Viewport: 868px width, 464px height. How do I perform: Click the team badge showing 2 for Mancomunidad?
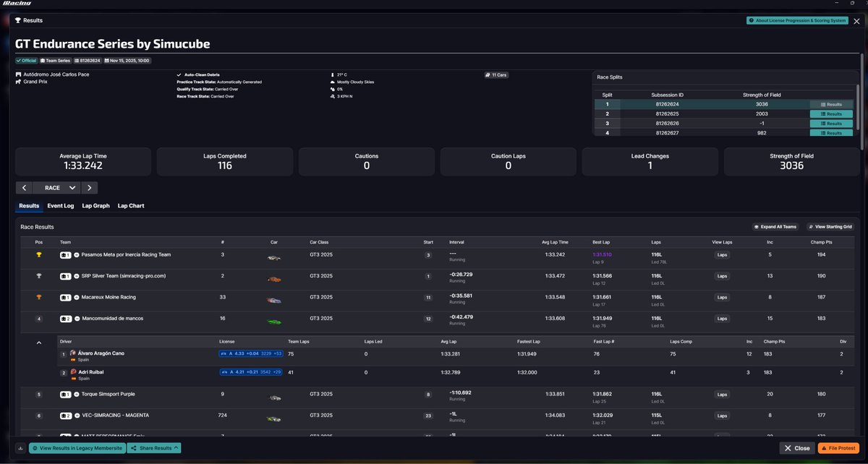65,318
